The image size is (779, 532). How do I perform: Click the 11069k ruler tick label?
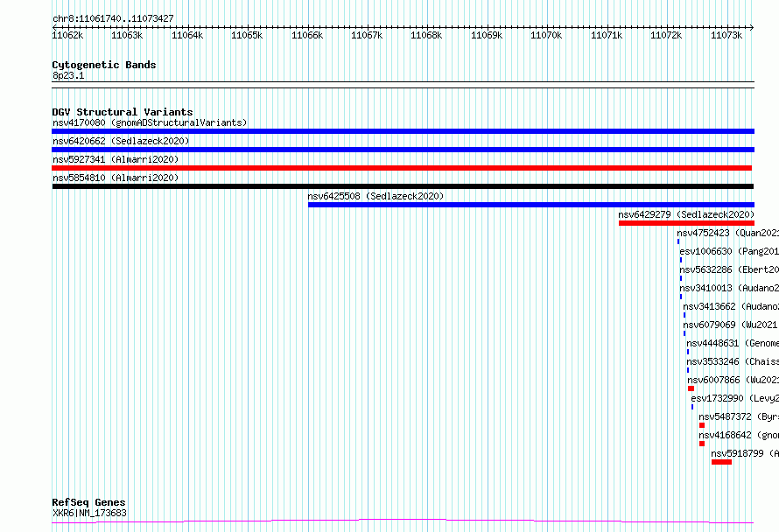pyautogui.click(x=487, y=35)
